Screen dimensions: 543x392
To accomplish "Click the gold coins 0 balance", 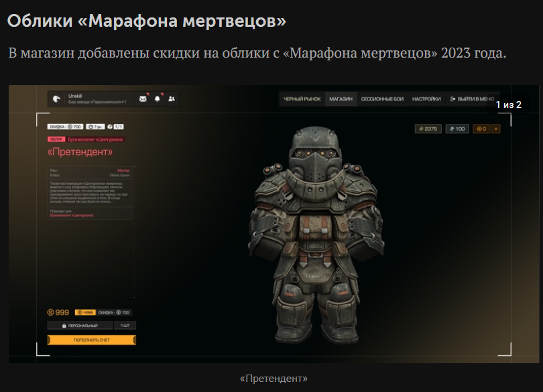I will coord(481,129).
